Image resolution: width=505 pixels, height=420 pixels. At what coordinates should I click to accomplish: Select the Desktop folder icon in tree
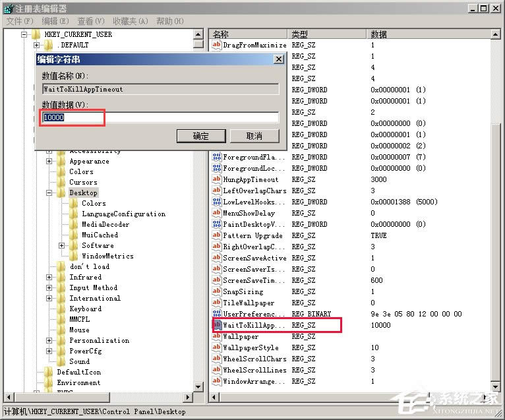click(x=61, y=193)
